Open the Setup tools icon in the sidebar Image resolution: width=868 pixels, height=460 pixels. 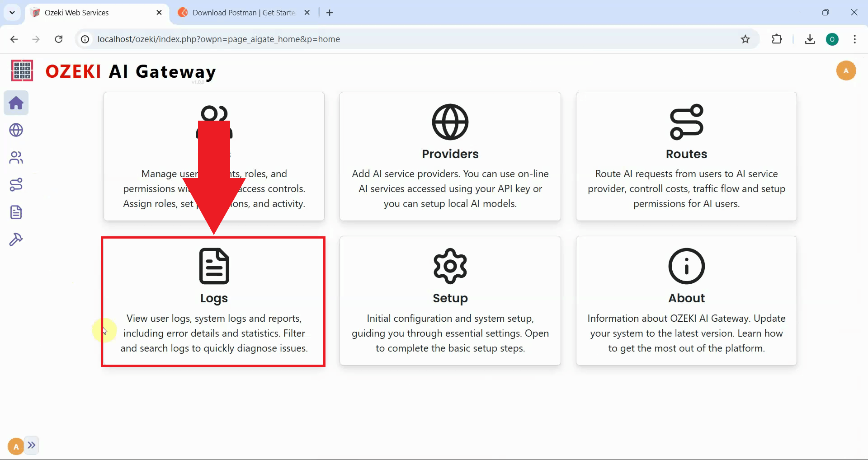(x=16, y=239)
